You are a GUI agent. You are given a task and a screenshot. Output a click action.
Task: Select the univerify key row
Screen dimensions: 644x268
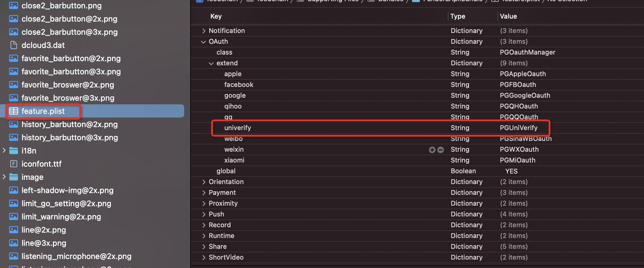(x=238, y=128)
